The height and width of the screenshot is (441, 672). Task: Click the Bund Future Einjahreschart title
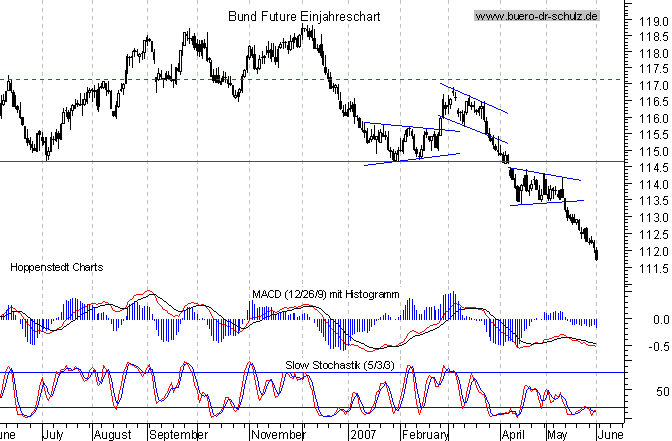click(x=285, y=16)
